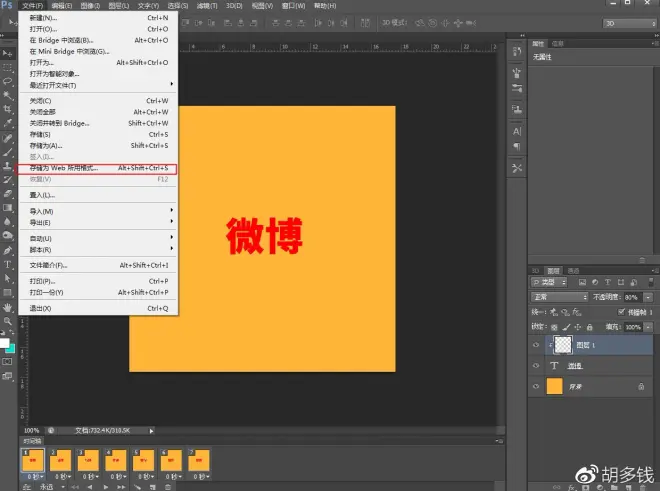Choose 存储为(A) menu item
Image resolution: width=660 pixels, height=491 pixels.
(x=98, y=146)
